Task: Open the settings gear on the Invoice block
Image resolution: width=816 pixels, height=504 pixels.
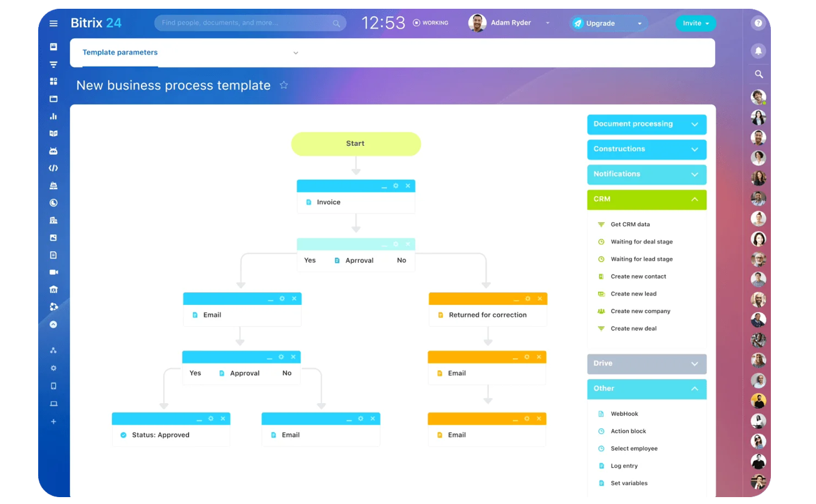Action: tap(397, 185)
